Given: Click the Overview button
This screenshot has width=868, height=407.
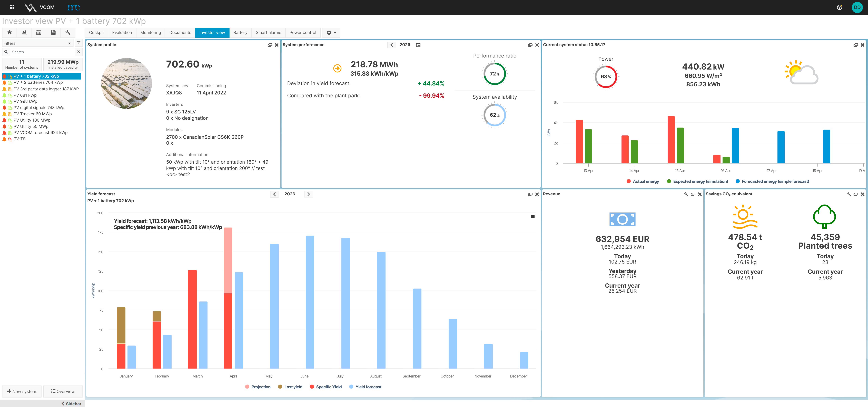Looking at the screenshot, I should [x=63, y=391].
